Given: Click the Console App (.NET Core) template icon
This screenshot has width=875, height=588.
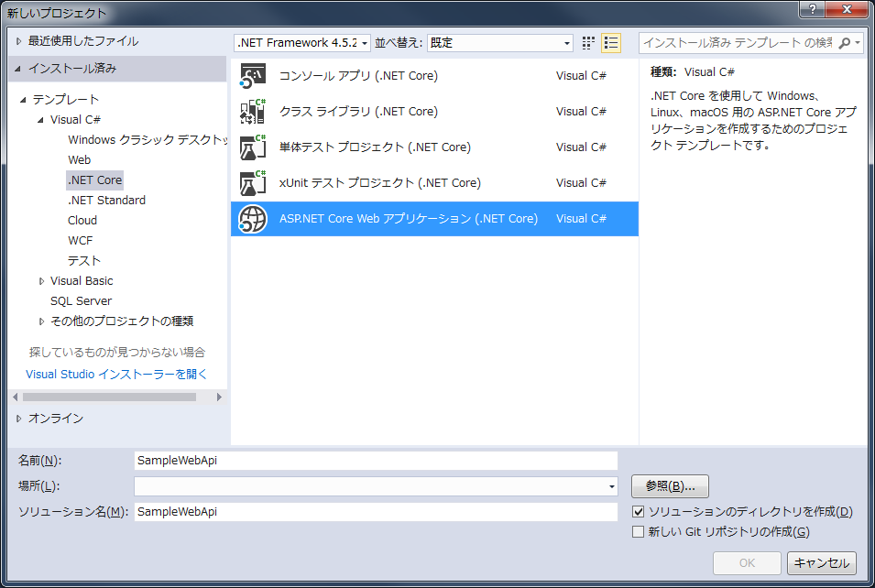Looking at the screenshot, I should point(253,76).
